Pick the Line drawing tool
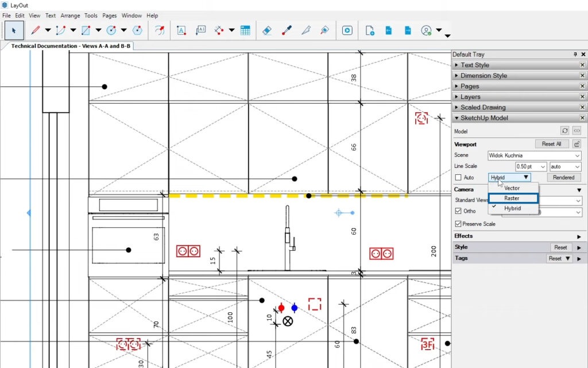This screenshot has height=368, width=588. [x=36, y=30]
